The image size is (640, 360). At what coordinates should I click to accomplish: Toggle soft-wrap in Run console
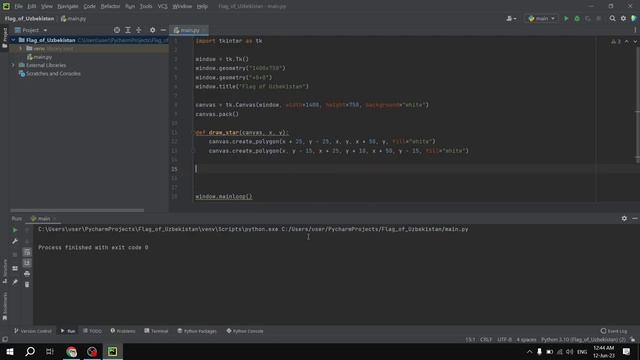point(27,252)
